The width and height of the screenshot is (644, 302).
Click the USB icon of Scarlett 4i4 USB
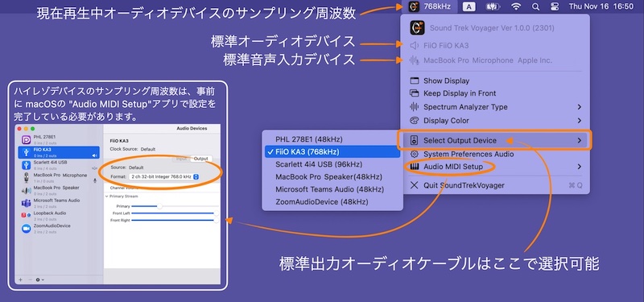coord(27,165)
